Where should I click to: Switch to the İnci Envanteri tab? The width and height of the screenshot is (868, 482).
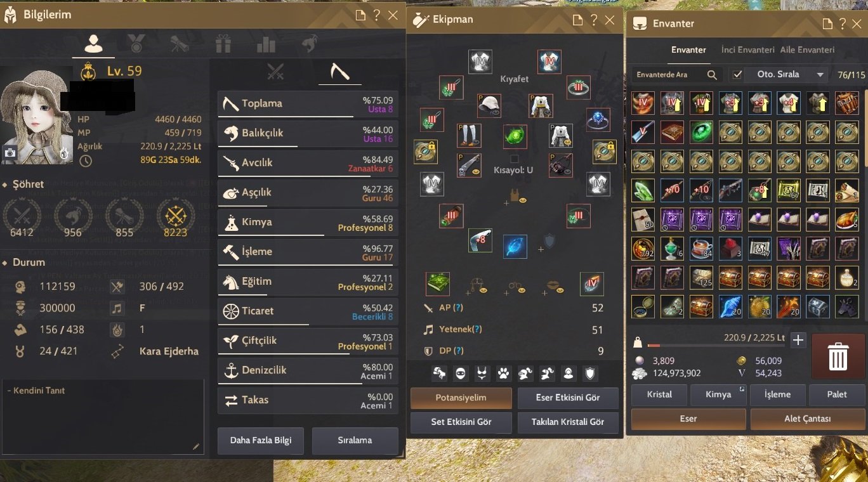coord(747,49)
